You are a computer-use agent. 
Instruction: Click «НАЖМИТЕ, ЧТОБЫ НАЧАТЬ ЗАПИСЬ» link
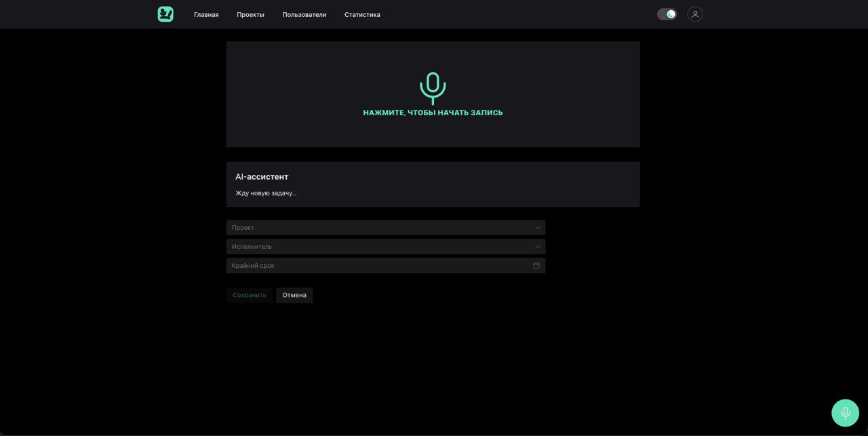pos(433,112)
